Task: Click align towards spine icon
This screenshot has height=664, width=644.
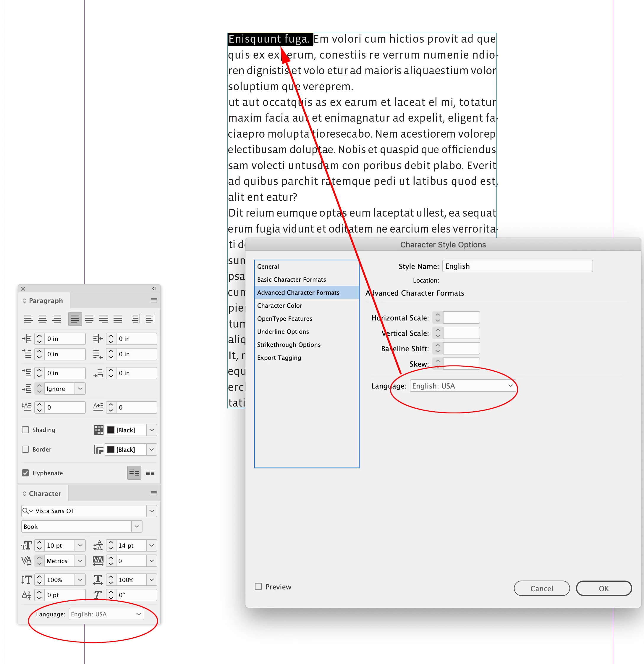Action: click(x=136, y=319)
